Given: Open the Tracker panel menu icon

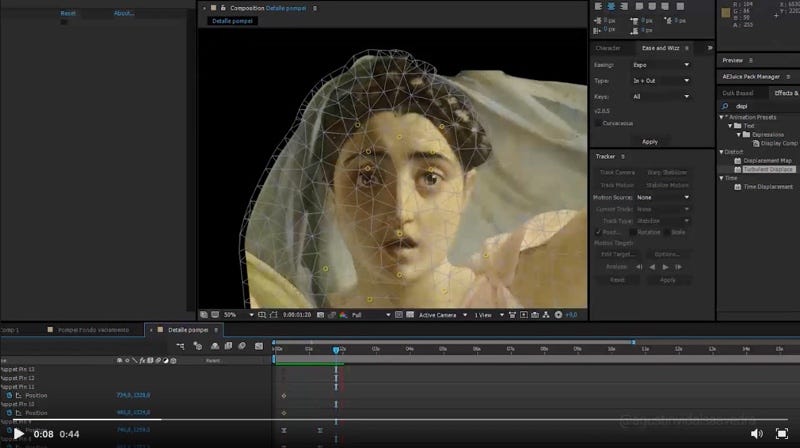Looking at the screenshot, I should point(623,157).
